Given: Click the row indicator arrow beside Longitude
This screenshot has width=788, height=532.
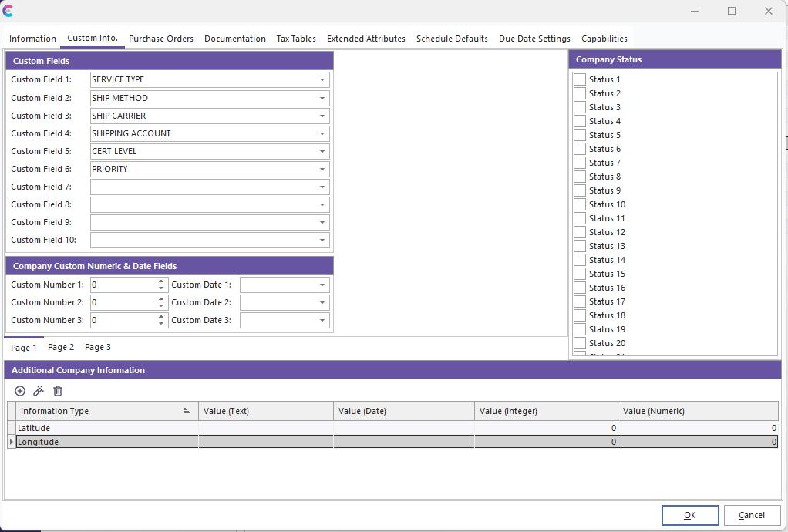Looking at the screenshot, I should (x=11, y=442).
